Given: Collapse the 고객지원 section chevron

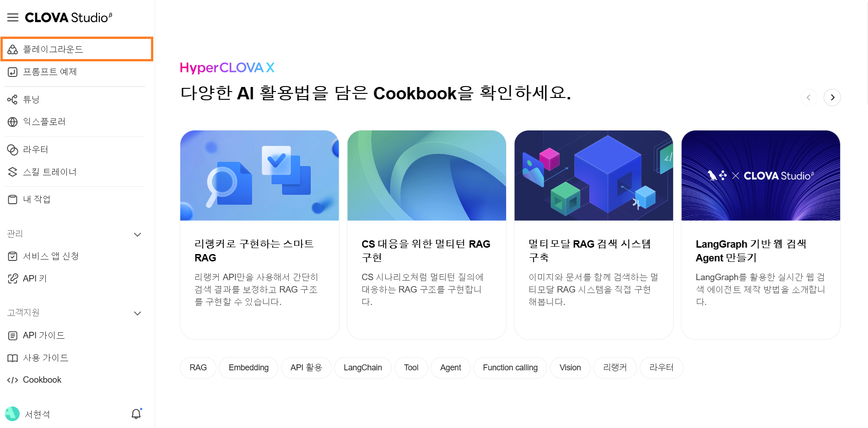Looking at the screenshot, I should [137, 313].
